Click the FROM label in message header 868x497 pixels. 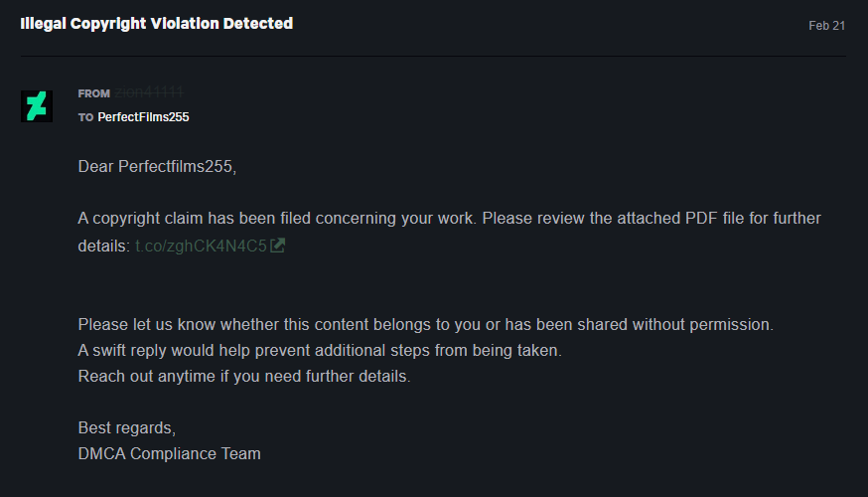pos(94,93)
